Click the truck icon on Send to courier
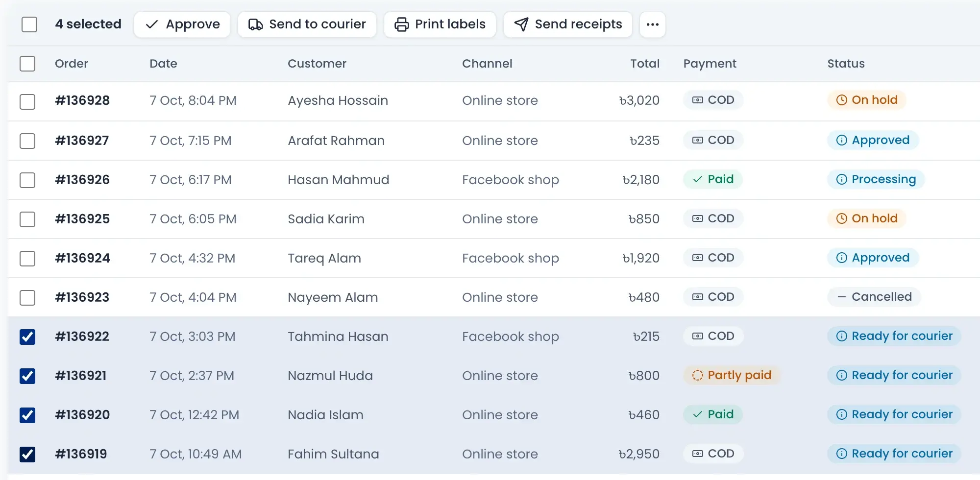This screenshot has height=480, width=980. [255, 24]
